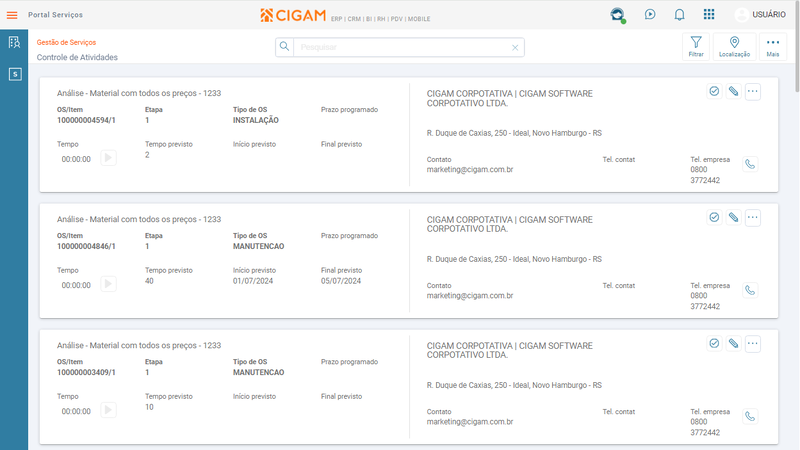Screen dimensions: 800x450
Task: Clear the search field with X
Action: pos(515,47)
